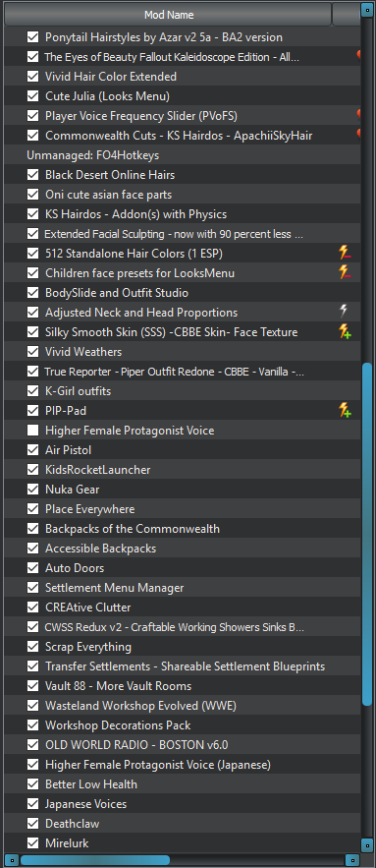Viewport: 376px width, 868px height.
Task: Disable Air Pistol mod checkbox
Action: [33, 450]
